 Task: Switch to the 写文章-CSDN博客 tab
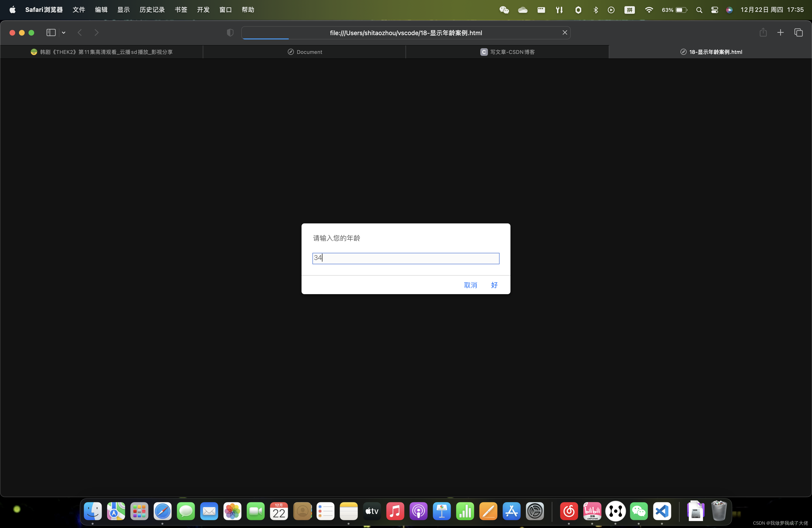point(507,52)
